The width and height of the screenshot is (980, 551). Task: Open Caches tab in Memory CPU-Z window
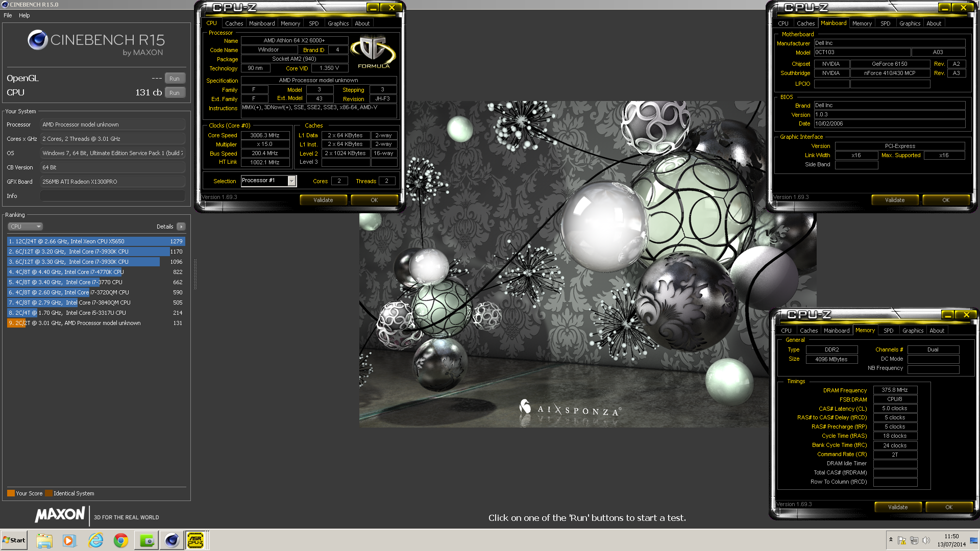tap(808, 331)
